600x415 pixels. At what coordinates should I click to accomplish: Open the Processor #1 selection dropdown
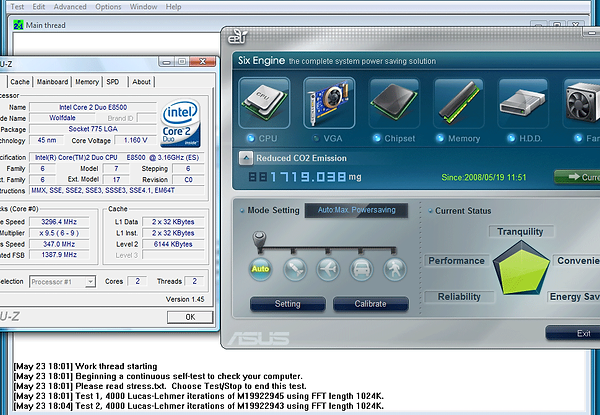click(62, 282)
